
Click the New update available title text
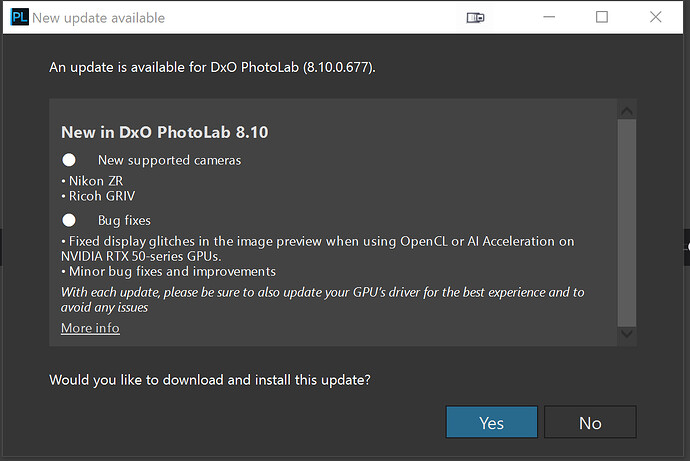[99, 18]
